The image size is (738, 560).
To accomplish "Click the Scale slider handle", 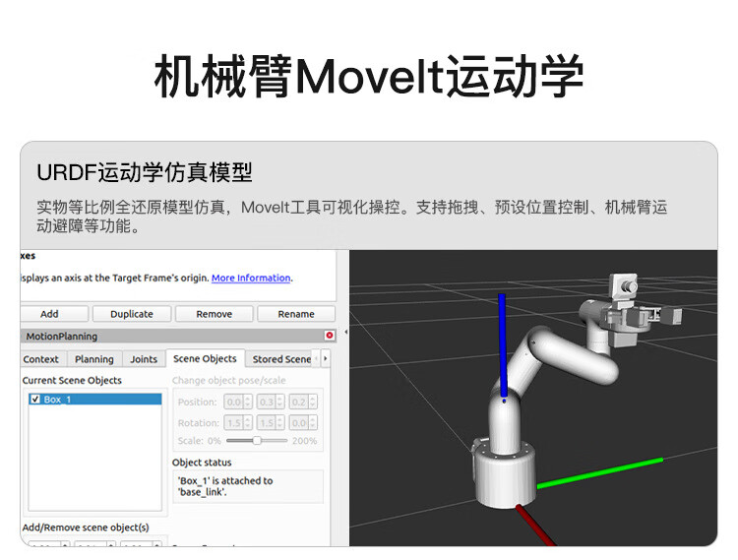I will pos(257,441).
